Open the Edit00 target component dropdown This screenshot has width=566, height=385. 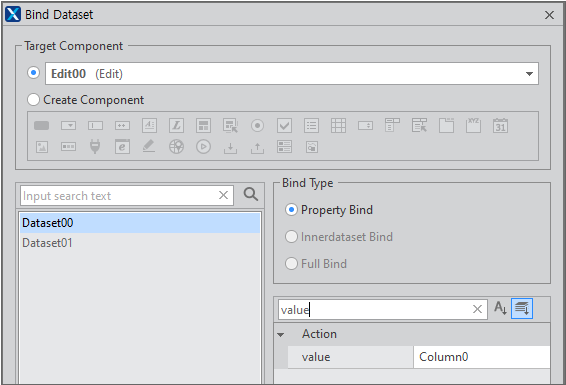(529, 74)
